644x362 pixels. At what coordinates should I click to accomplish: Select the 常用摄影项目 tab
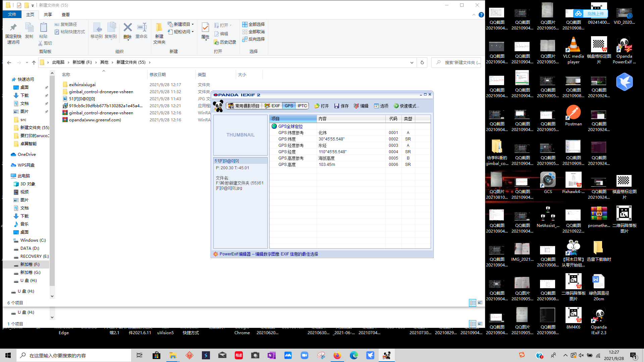(x=244, y=106)
